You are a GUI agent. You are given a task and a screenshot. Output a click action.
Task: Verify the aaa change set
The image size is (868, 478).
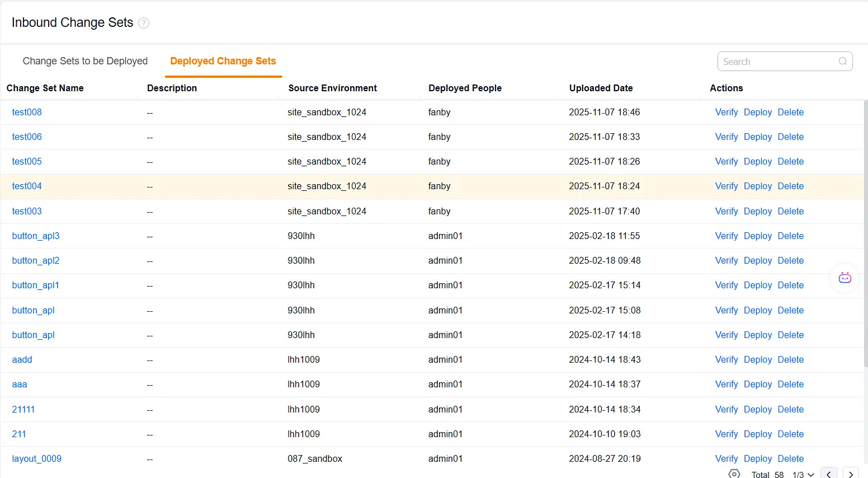[727, 384]
